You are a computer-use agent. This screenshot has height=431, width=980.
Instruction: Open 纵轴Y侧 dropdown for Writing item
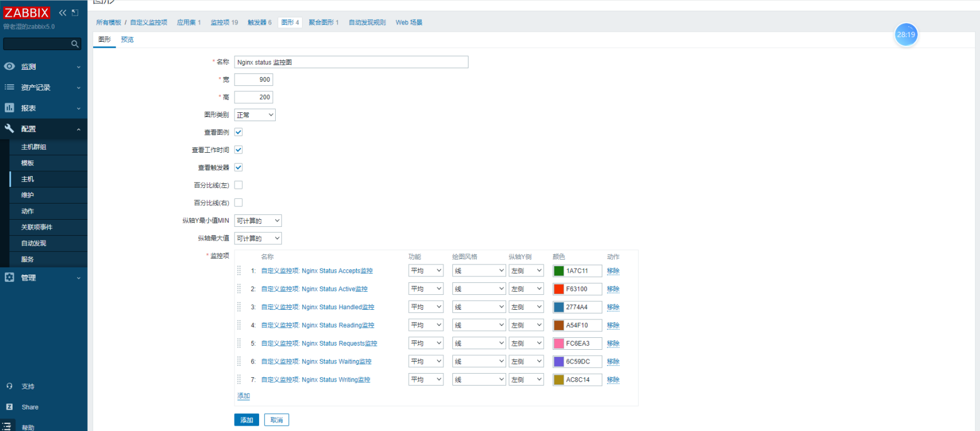tap(526, 380)
